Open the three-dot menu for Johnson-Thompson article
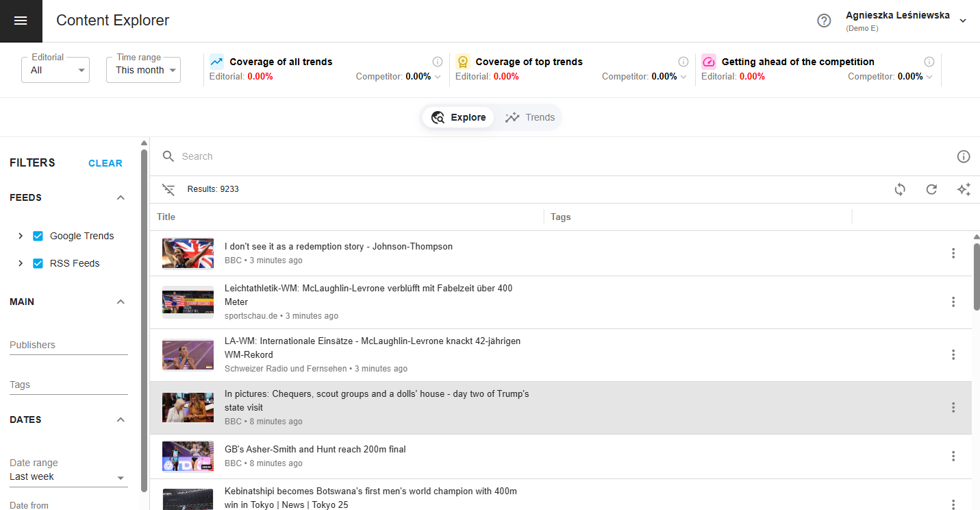This screenshot has width=980, height=510. coord(953,254)
